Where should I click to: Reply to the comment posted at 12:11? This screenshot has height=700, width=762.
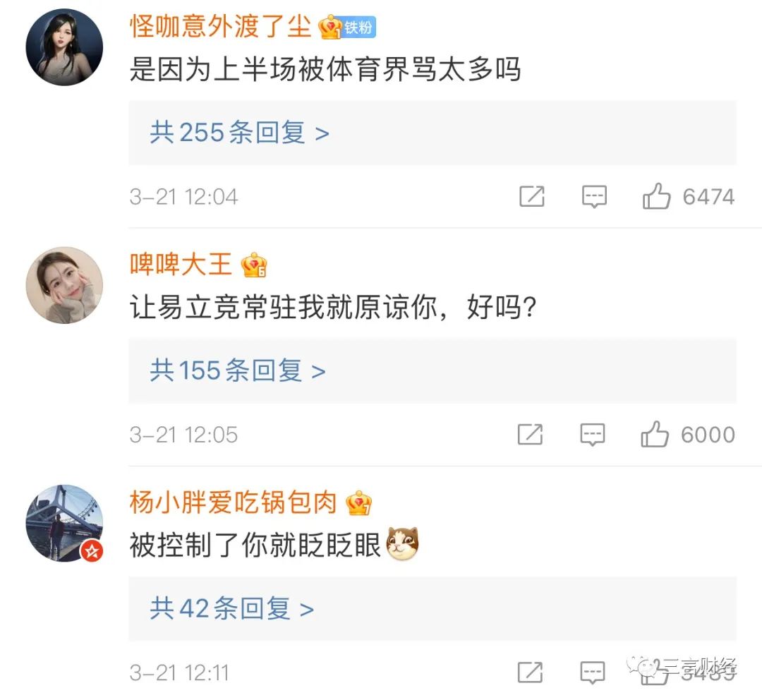pyautogui.click(x=593, y=672)
